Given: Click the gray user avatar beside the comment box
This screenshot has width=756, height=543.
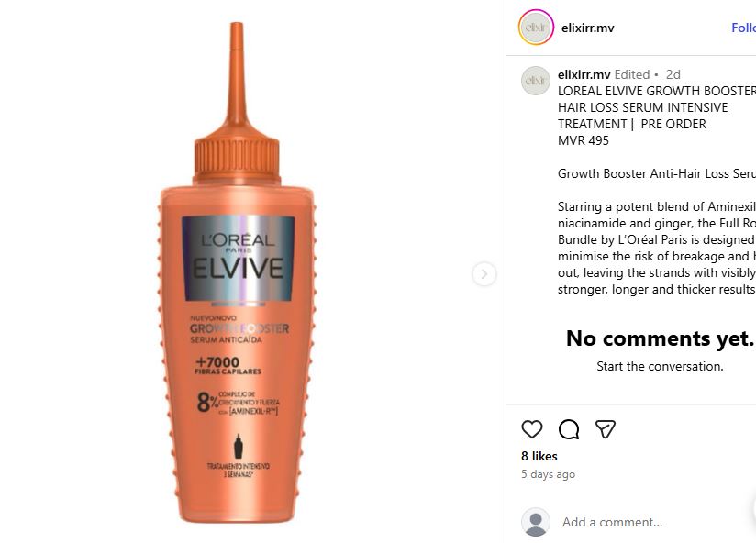Looking at the screenshot, I should point(535,522).
